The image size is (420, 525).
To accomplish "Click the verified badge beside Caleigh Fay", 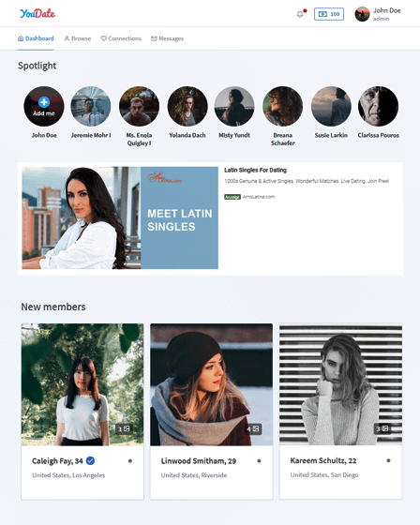I will pos(90,460).
